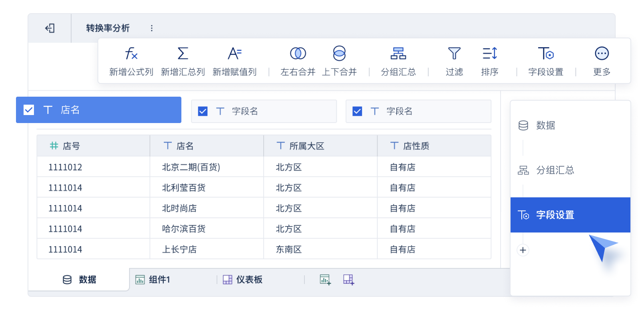Open the 左右合并 merge tool
The height and width of the screenshot is (310, 644).
298,54
